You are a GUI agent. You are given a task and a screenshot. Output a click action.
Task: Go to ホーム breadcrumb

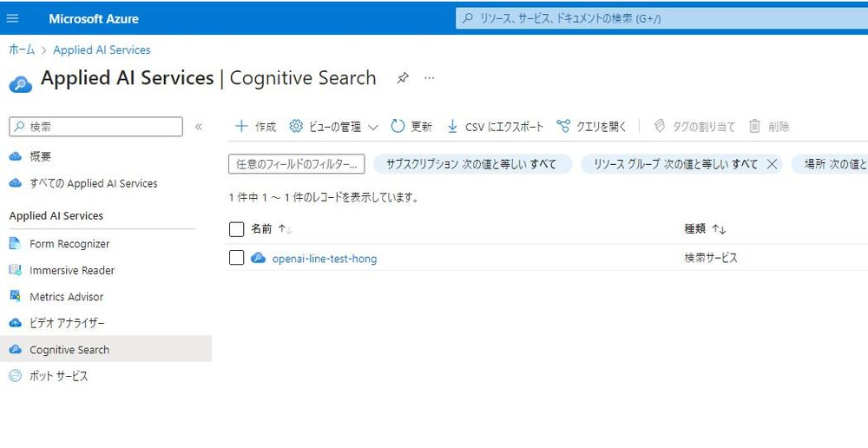(22, 49)
